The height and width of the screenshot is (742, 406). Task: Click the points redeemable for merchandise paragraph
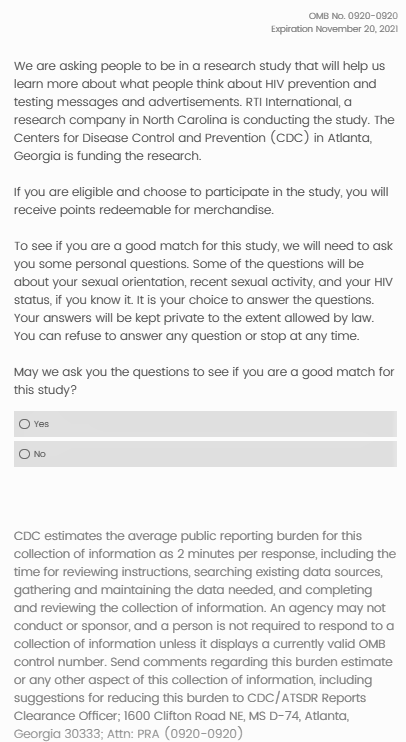click(201, 201)
